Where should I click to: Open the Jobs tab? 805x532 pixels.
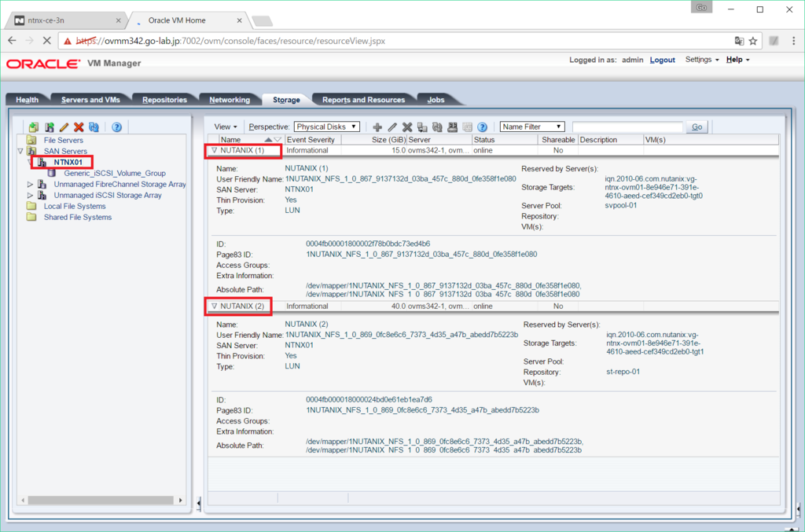(436, 100)
